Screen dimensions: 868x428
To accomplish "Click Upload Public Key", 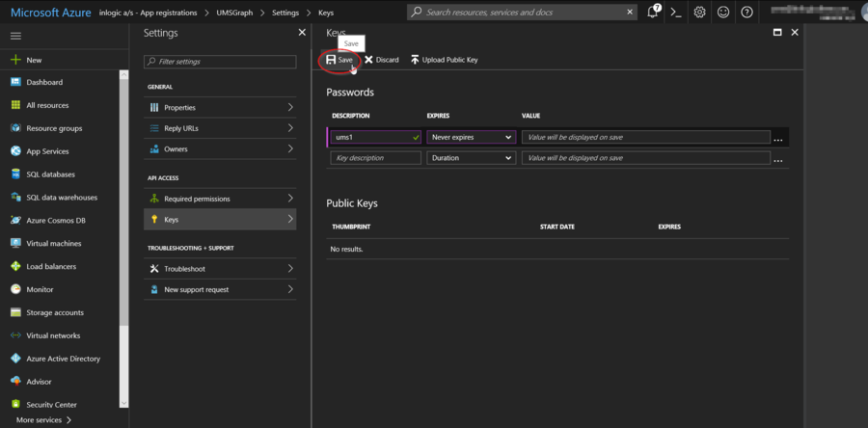I will tap(444, 60).
